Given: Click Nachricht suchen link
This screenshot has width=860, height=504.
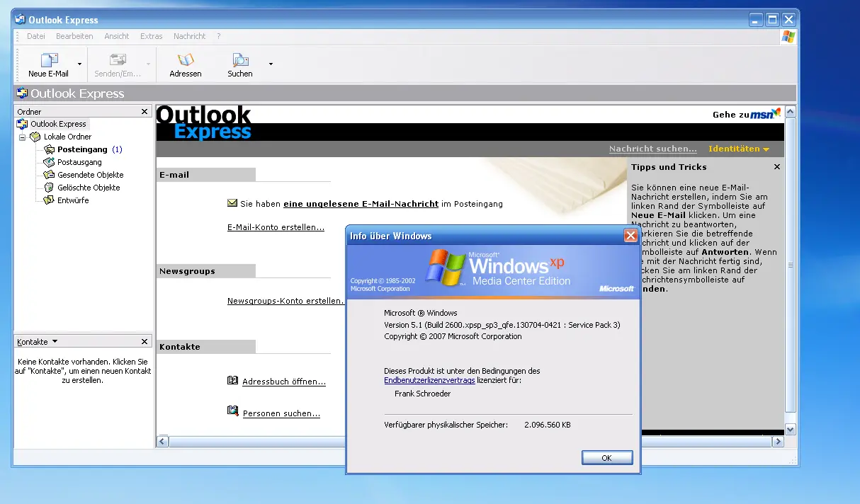Looking at the screenshot, I should point(653,149).
